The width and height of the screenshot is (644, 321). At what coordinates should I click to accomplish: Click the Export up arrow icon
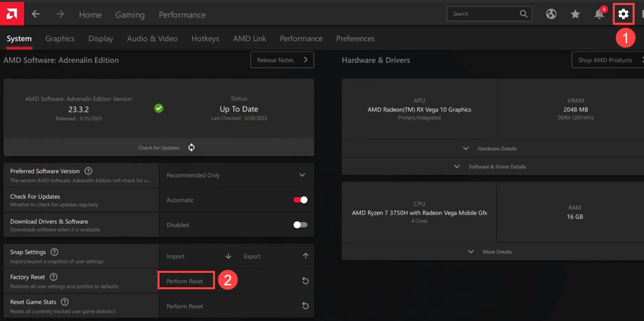click(306, 256)
